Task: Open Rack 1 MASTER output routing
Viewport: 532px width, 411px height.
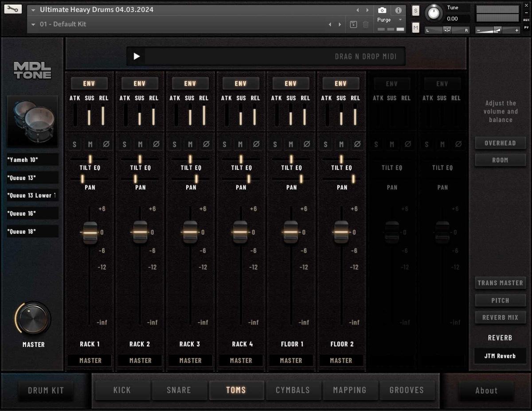Action: (x=90, y=361)
